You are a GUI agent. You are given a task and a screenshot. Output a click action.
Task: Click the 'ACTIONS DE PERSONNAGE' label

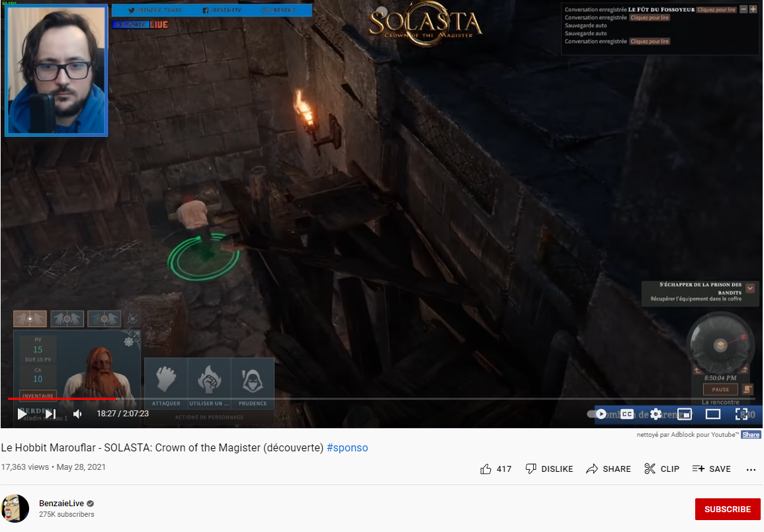209,417
